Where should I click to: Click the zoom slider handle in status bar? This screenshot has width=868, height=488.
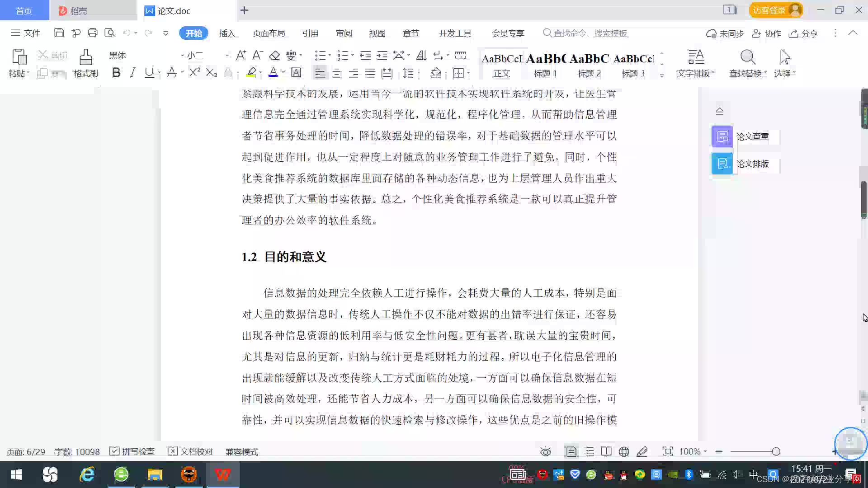point(776,451)
